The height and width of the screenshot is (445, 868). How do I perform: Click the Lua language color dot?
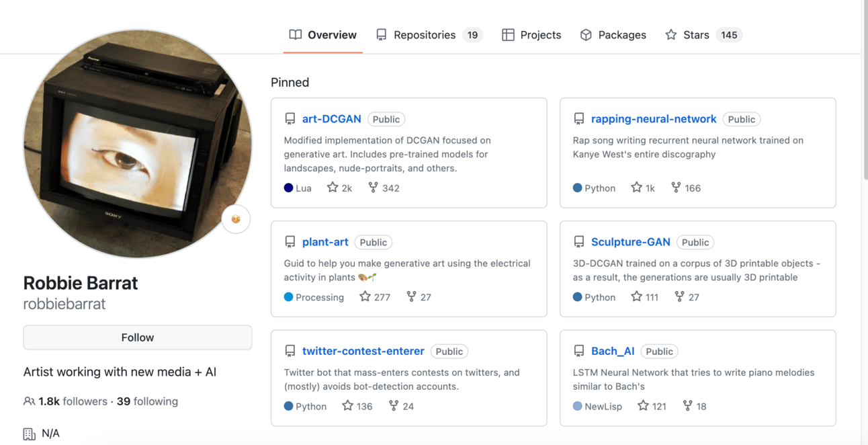pos(288,188)
